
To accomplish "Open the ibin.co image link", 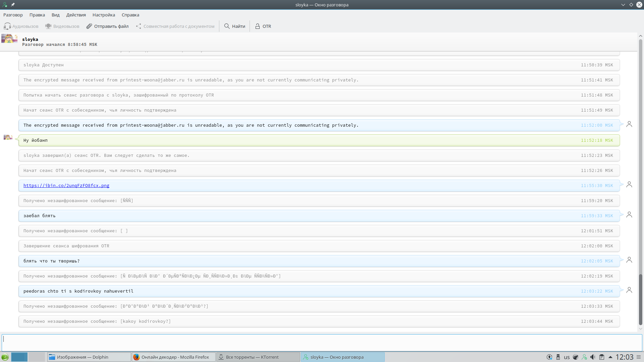I will tap(66, 185).
